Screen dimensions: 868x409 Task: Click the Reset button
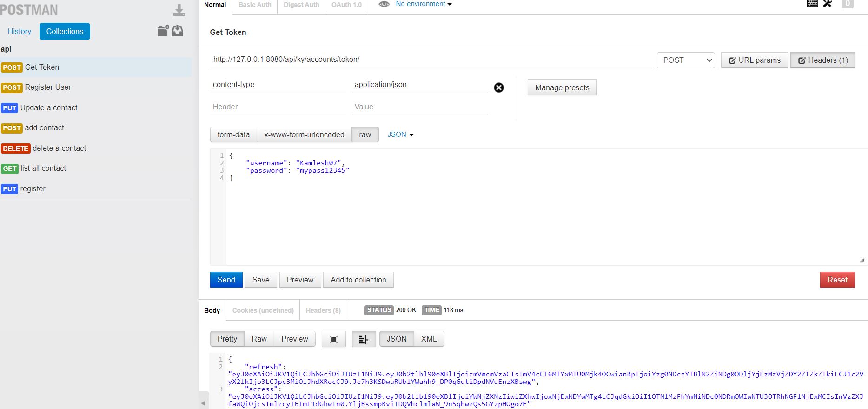click(x=837, y=280)
